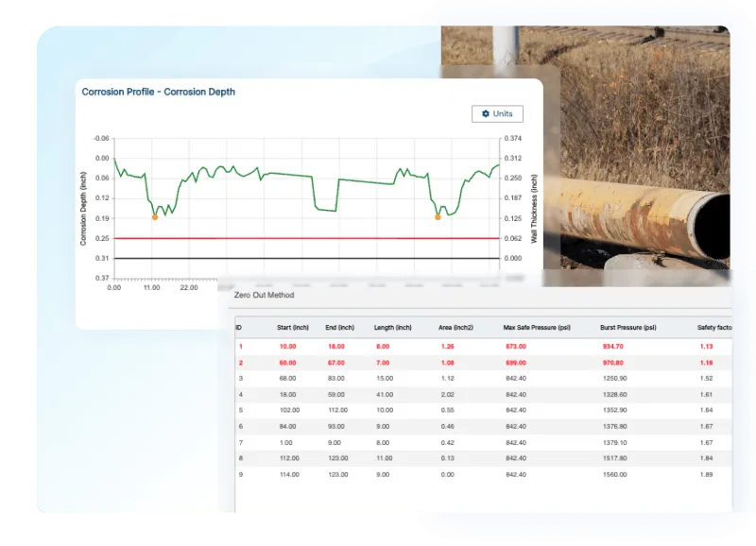Click safety factor 1.18

(x=706, y=363)
